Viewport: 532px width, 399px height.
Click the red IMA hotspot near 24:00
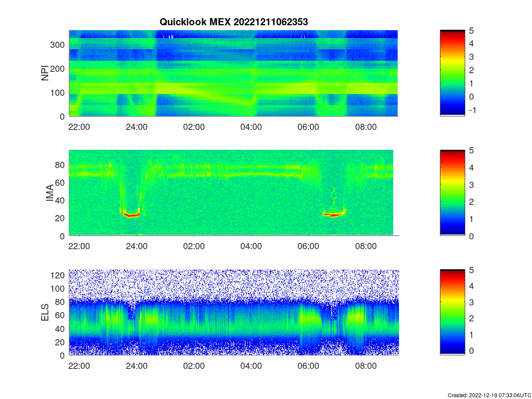(x=131, y=215)
